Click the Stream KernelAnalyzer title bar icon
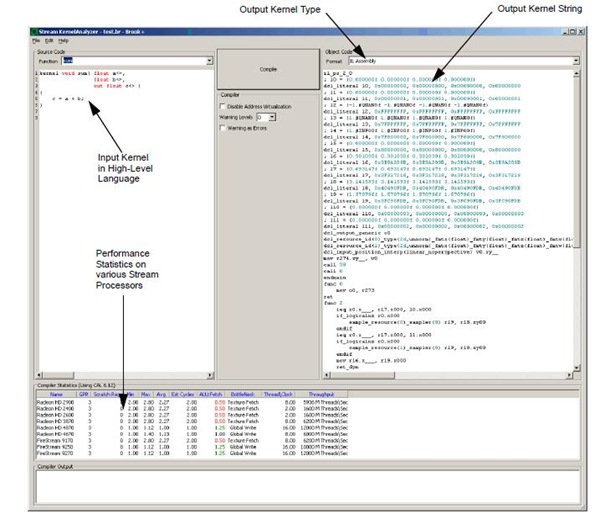 point(34,32)
